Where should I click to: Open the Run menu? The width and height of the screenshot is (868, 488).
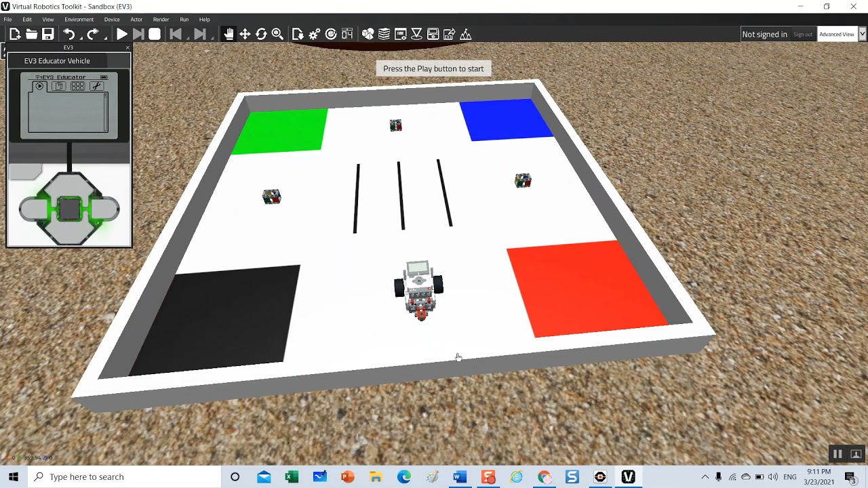184,19
